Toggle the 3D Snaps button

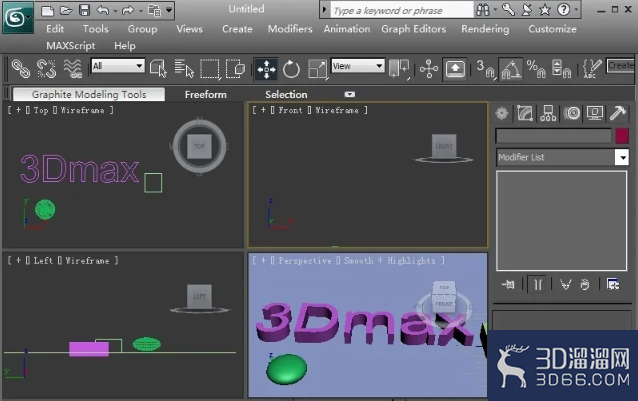click(485, 69)
